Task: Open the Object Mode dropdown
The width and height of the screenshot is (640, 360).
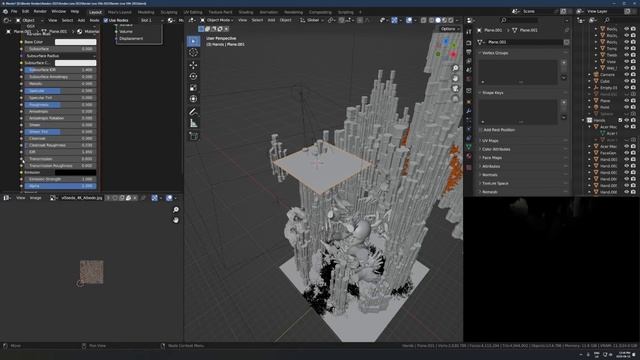Action: pyautogui.click(x=216, y=20)
